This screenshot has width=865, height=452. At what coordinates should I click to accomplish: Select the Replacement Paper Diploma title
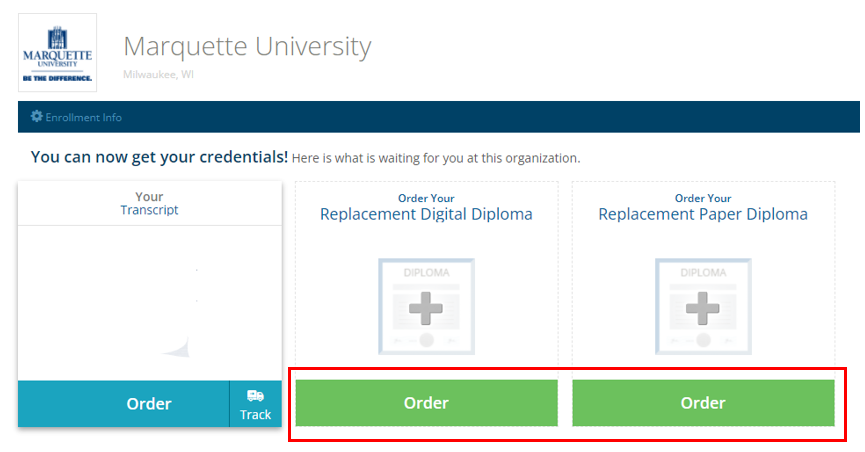[x=703, y=214]
